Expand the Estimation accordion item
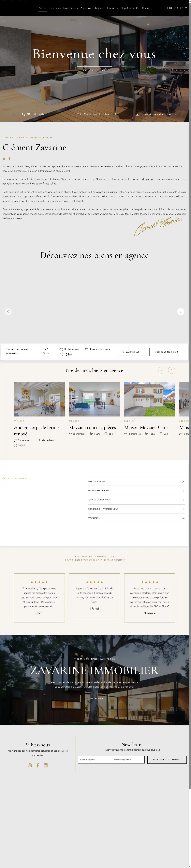 183,518
